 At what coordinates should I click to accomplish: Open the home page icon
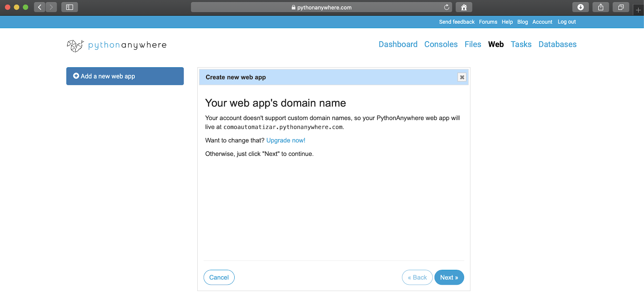pyautogui.click(x=464, y=7)
